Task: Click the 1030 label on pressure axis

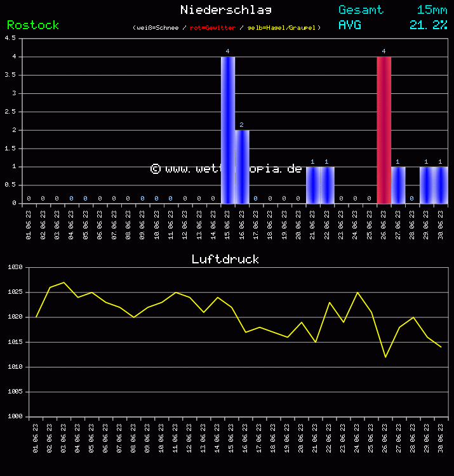Action: [x=15, y=268]
